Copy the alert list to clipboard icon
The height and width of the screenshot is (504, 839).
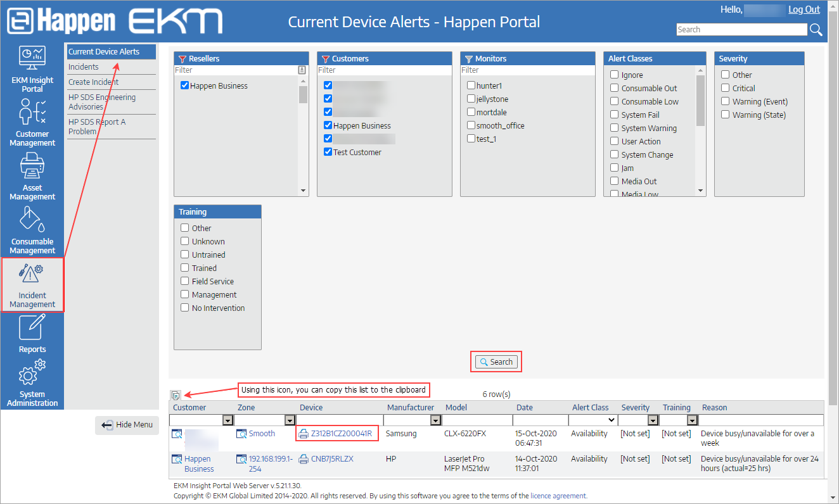pos(176,395)
